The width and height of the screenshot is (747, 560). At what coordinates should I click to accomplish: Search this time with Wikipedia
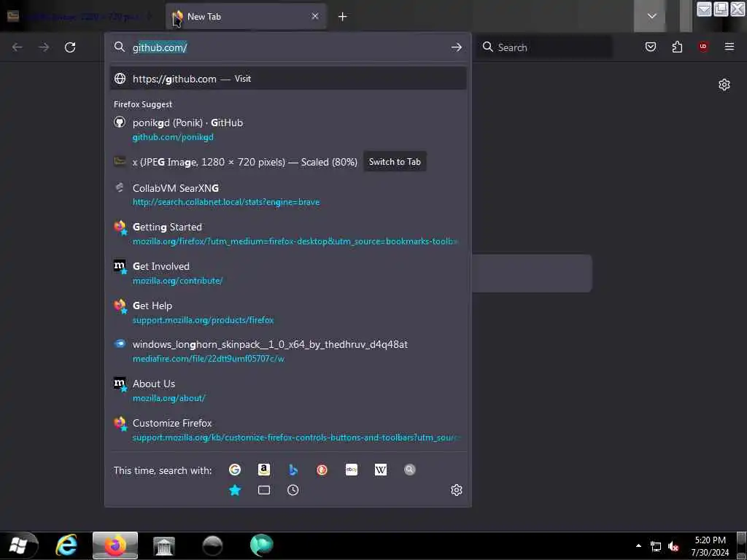381,470
